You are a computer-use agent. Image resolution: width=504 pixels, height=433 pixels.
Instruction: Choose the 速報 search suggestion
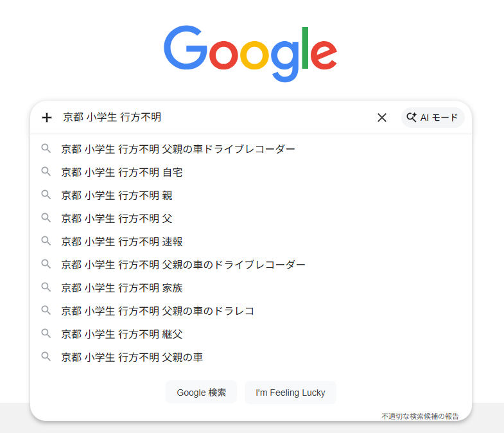coord(122,242)
